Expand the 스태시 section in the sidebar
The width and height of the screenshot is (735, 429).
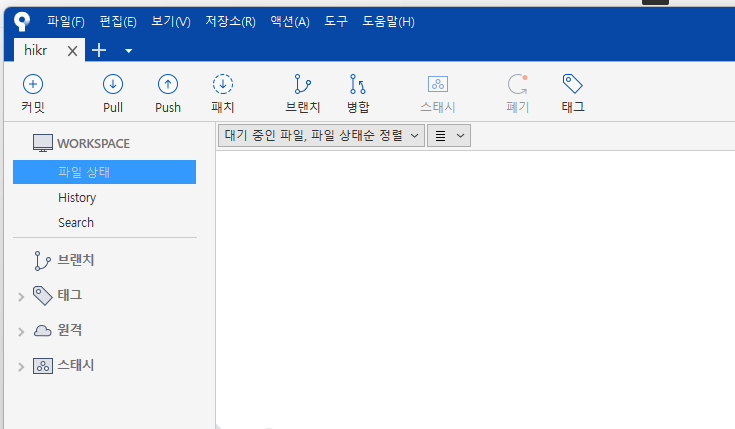coord(21,367)
